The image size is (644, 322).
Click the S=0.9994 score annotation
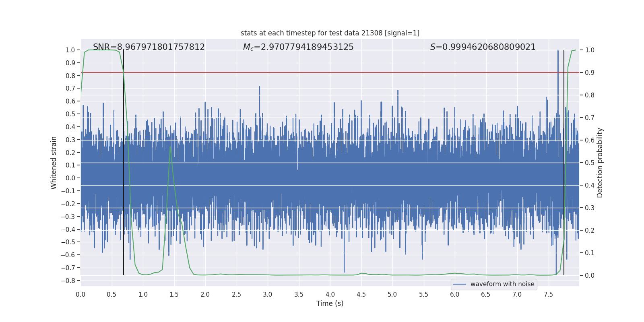point(483,47)
